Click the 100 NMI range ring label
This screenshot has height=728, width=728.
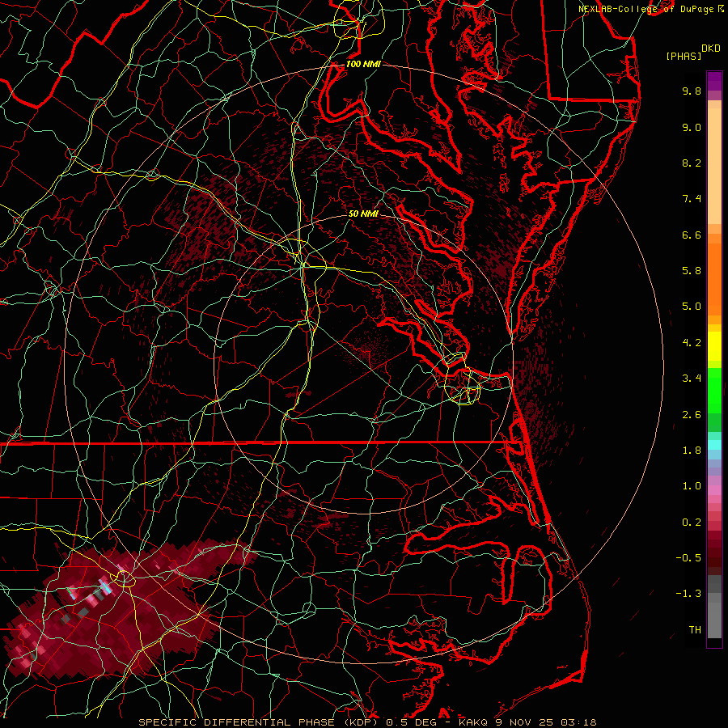(363, 64)
